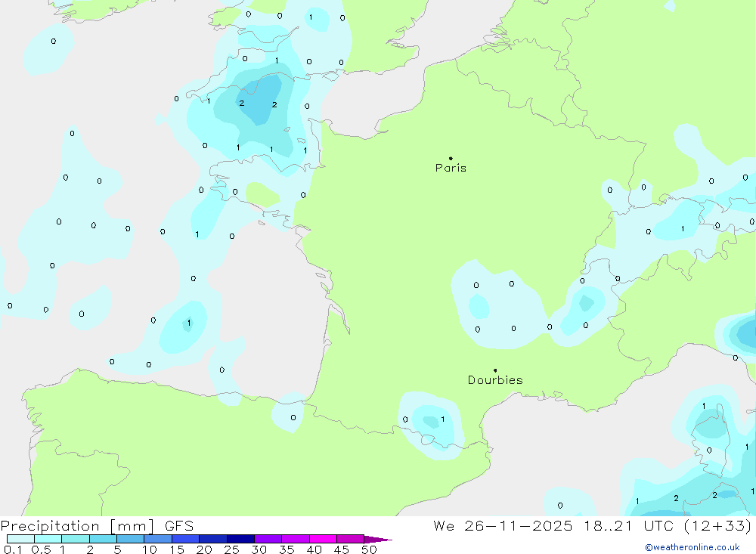The image size is (756, 554).
Task: Pick the 5–10 mm legend swatch
Action: point(131,539)
